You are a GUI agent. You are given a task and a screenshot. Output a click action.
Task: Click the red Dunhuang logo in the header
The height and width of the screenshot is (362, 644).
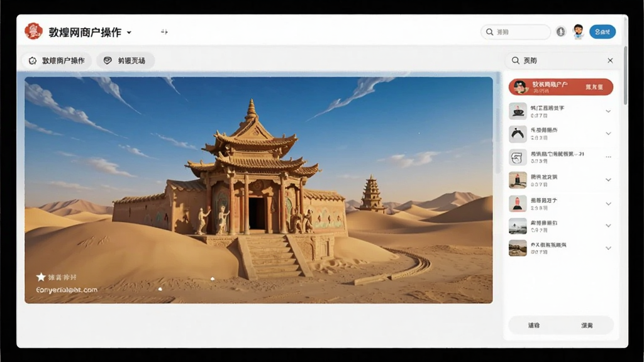(34, 31)
